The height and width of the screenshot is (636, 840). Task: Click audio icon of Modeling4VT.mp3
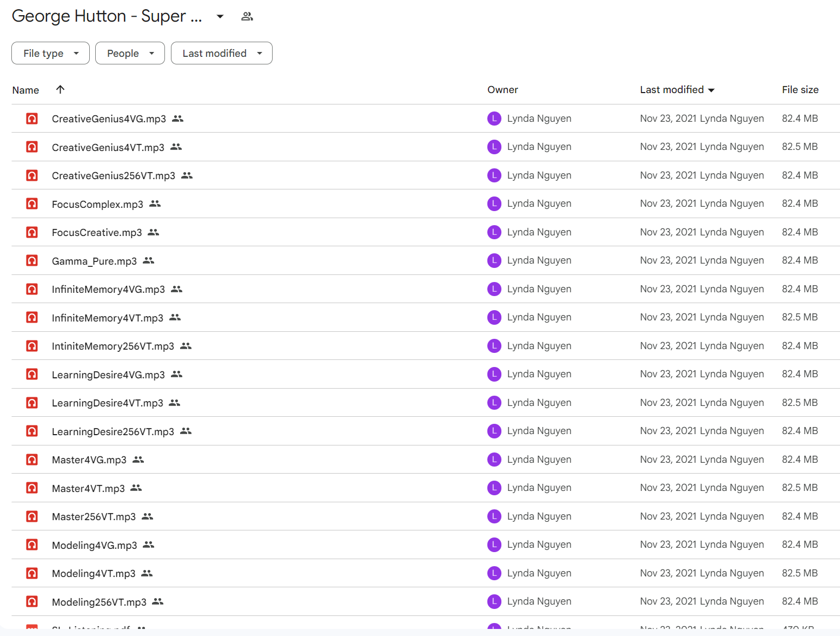click(32, 573)
